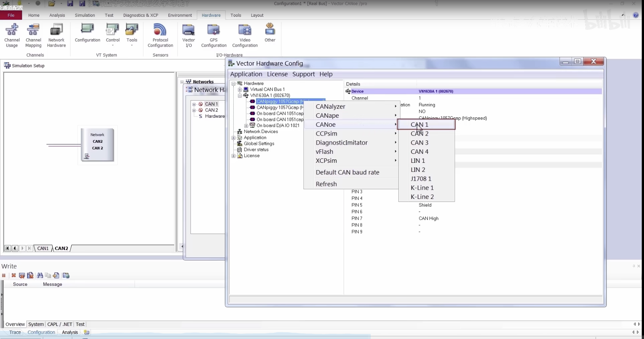Viewport: 644px width, 339px height.
Task: Open Other I/O hardware options
Action: coord(270,33)
